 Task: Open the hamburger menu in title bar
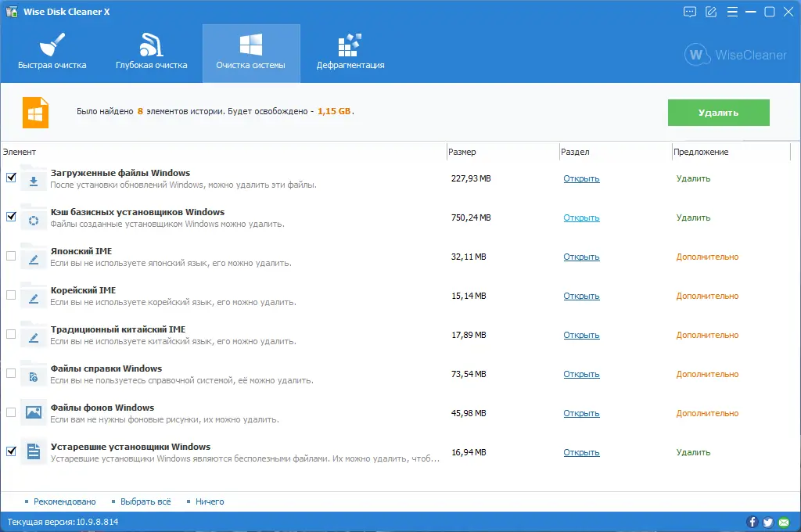pos(732,12)
